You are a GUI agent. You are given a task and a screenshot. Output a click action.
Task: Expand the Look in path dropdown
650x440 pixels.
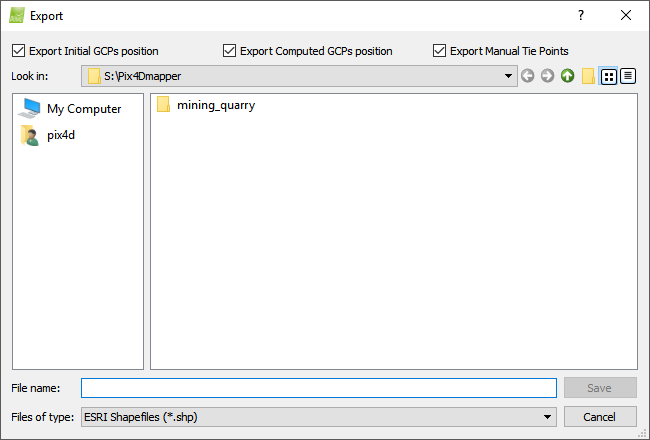508,76
